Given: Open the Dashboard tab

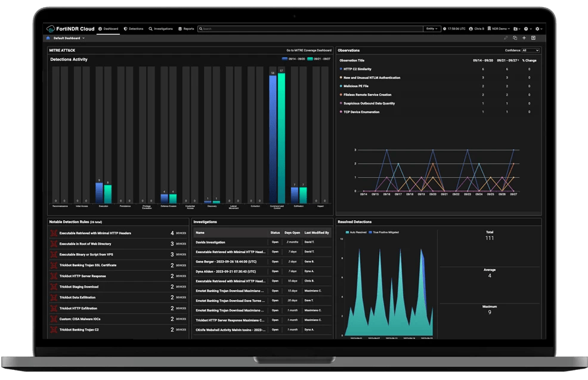Looking at the screenshot, I should click(x=109, y=29).
